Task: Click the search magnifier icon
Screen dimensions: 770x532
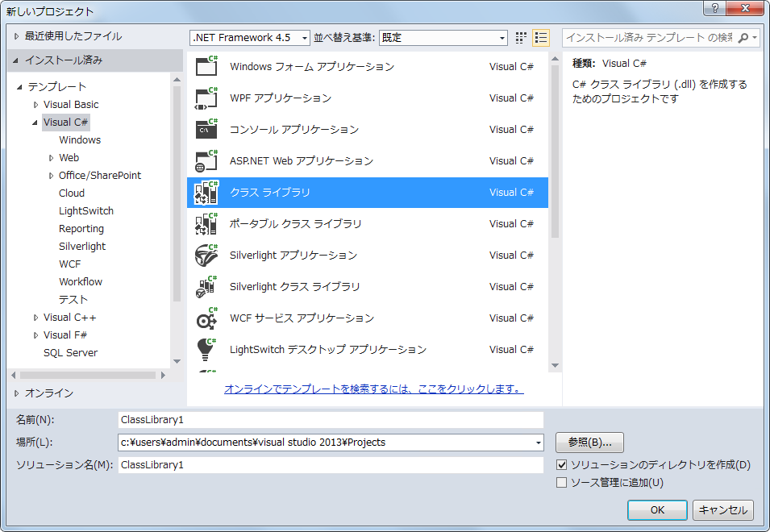Action: [743, 38]
